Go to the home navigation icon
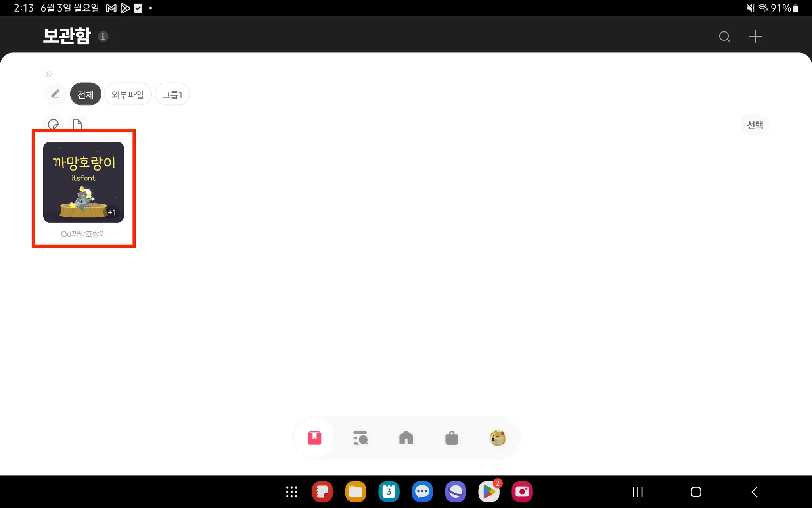Image resolution: width=812 pixels, height=508 pixels. (x=406, y=438)
